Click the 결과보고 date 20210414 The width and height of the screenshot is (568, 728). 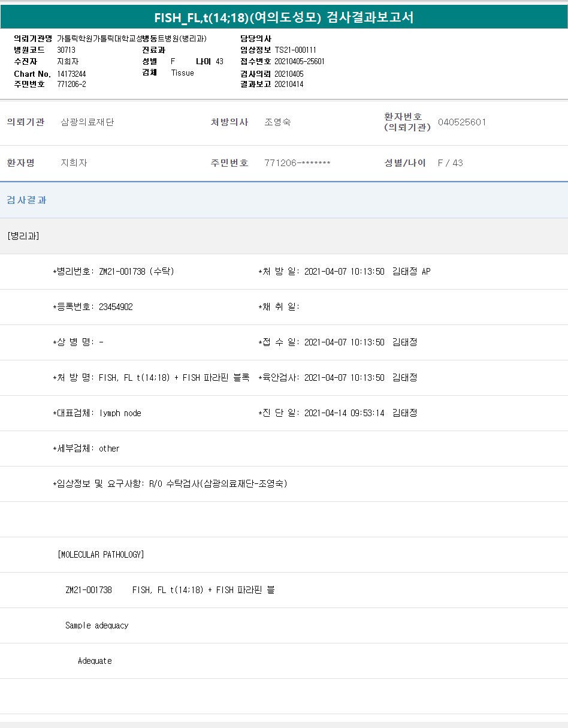click(289, 85)
